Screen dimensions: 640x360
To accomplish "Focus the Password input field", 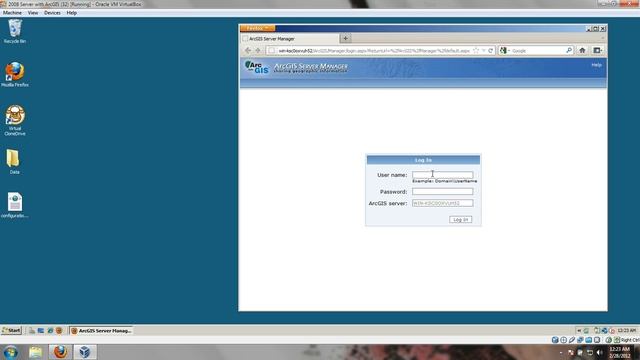I will click(442, 191).
